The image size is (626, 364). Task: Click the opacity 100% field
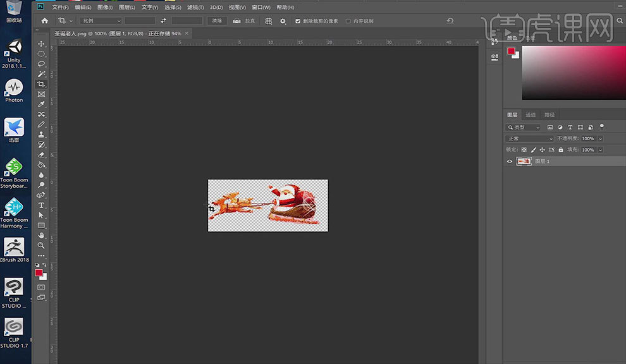(587, 138)
